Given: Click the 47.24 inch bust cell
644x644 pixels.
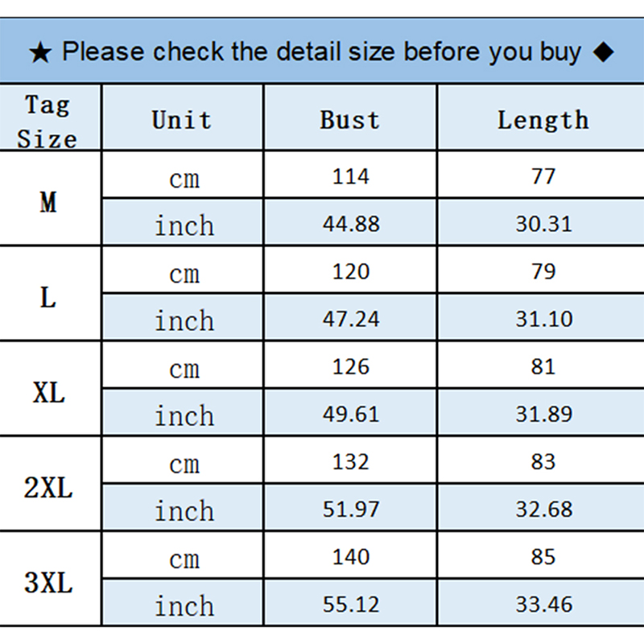Looking at the screenshot, I should 350,319.
